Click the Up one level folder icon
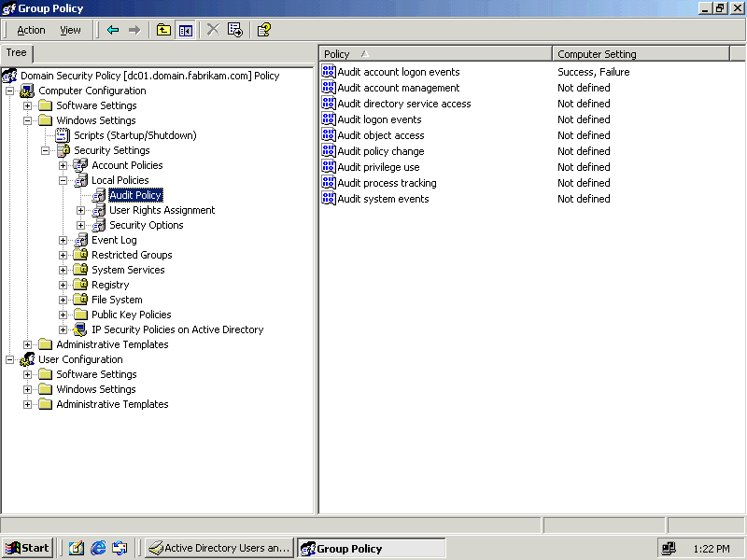The image size is (747, 560). pos(163,30)
